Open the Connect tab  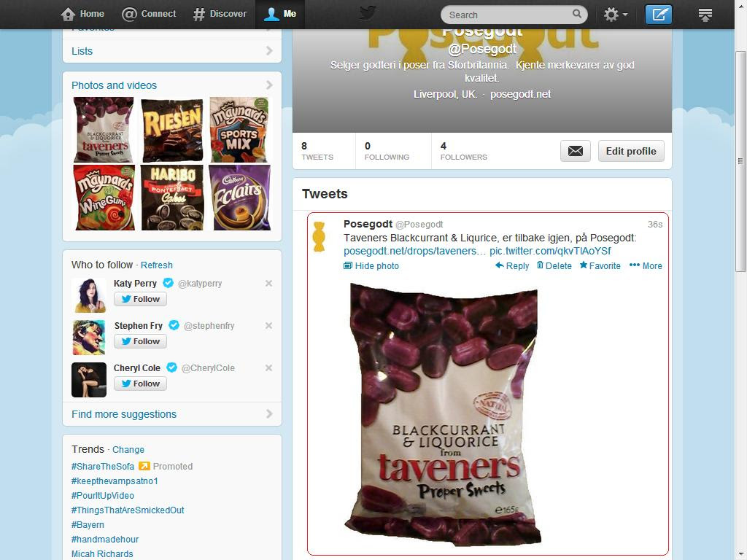click(149, 15)
